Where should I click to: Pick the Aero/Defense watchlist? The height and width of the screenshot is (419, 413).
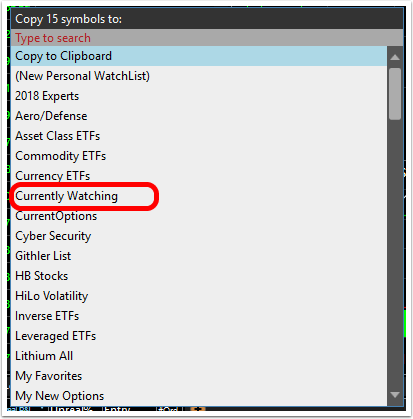click(x=199, y=116)
